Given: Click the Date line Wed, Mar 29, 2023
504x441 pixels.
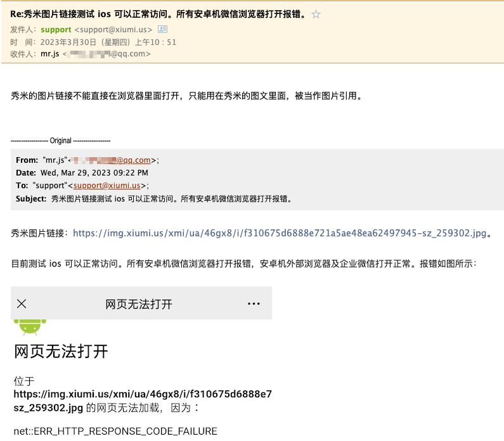Looking at the screenshot, I should (82, 173).
